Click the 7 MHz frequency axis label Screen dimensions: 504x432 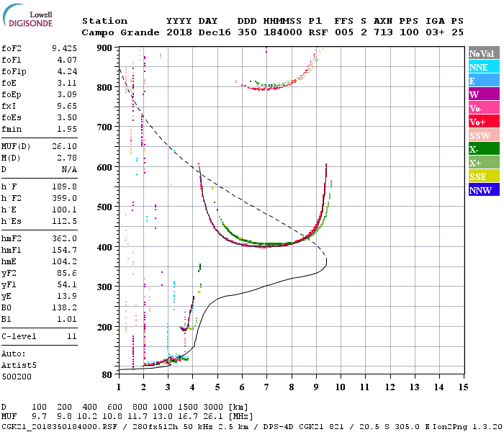(266, 387)
